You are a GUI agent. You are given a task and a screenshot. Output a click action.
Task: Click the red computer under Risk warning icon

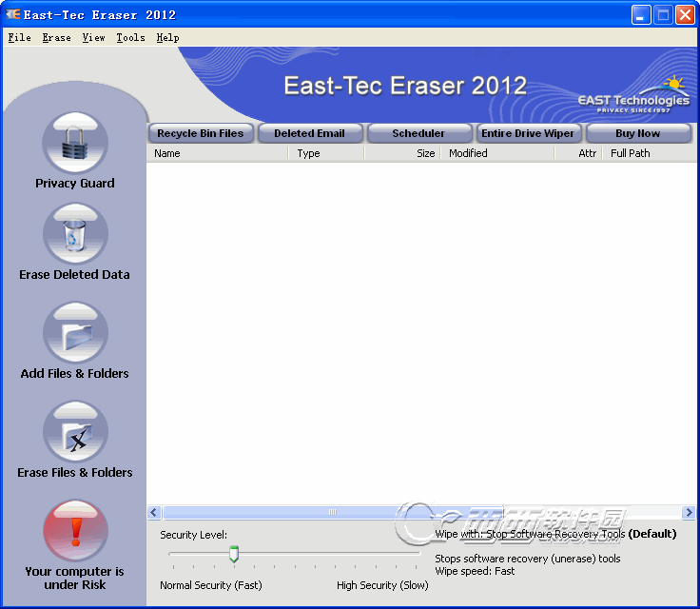(75, 531)
